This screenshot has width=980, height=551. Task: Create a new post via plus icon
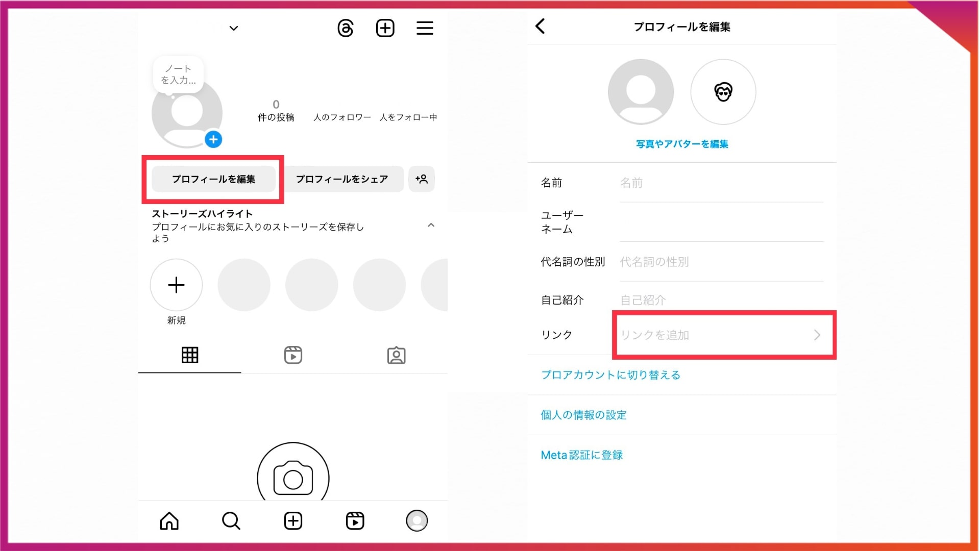pyautogui.click(x=385, y=28)
